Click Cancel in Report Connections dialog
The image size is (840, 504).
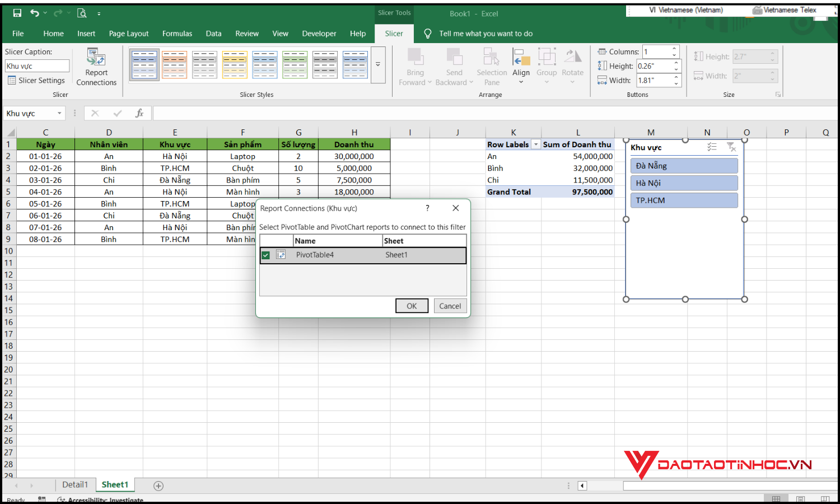point(450,306)
